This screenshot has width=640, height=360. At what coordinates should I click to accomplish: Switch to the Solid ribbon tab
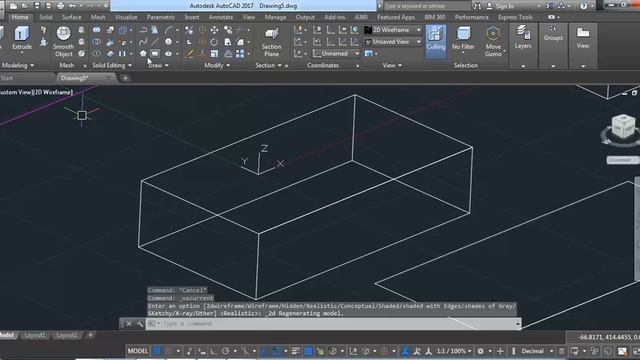[46, 17]
